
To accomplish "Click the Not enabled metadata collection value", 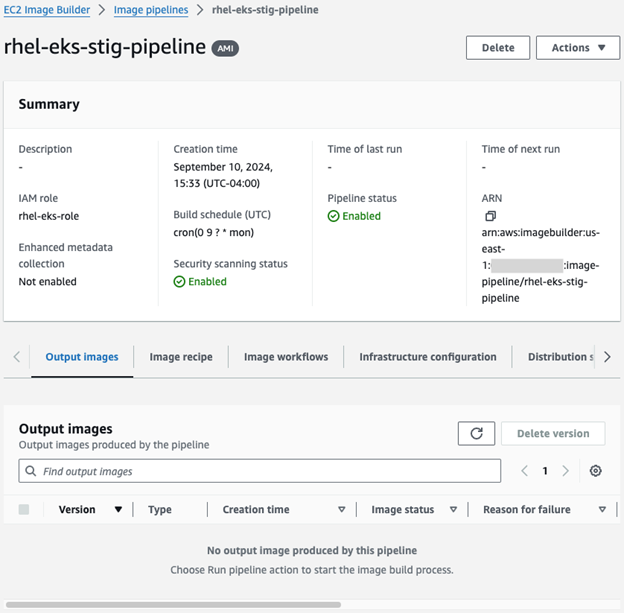I will point(47,281).
